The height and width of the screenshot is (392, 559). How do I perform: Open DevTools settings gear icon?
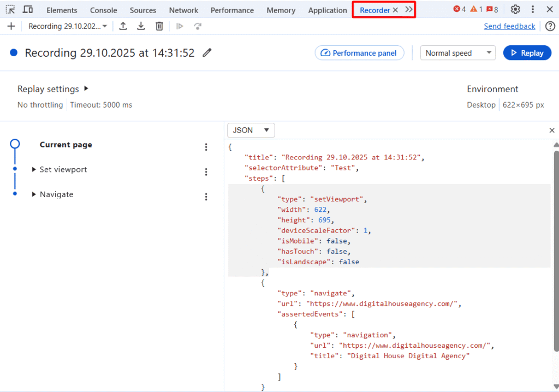[x=515, y=10]
